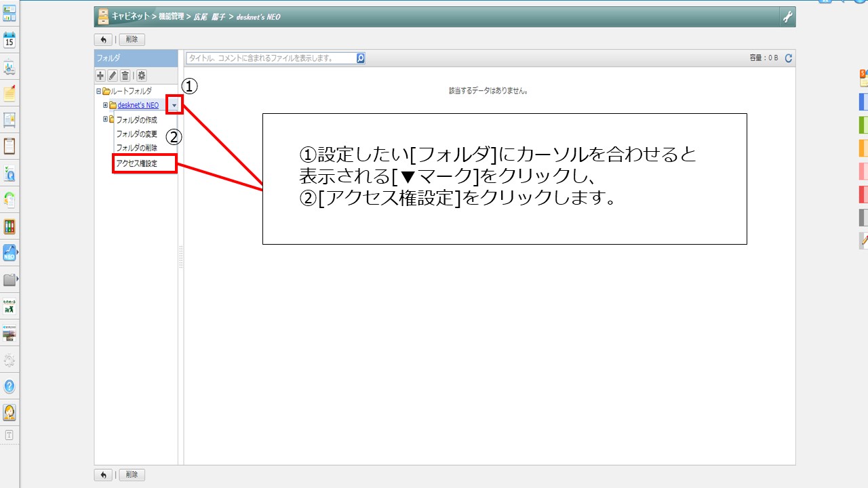Image resolution: width=868 pixels, height=488 pixels.
Task: Open the presentation chart icon in sidebar
Action: tap(9, 68)
